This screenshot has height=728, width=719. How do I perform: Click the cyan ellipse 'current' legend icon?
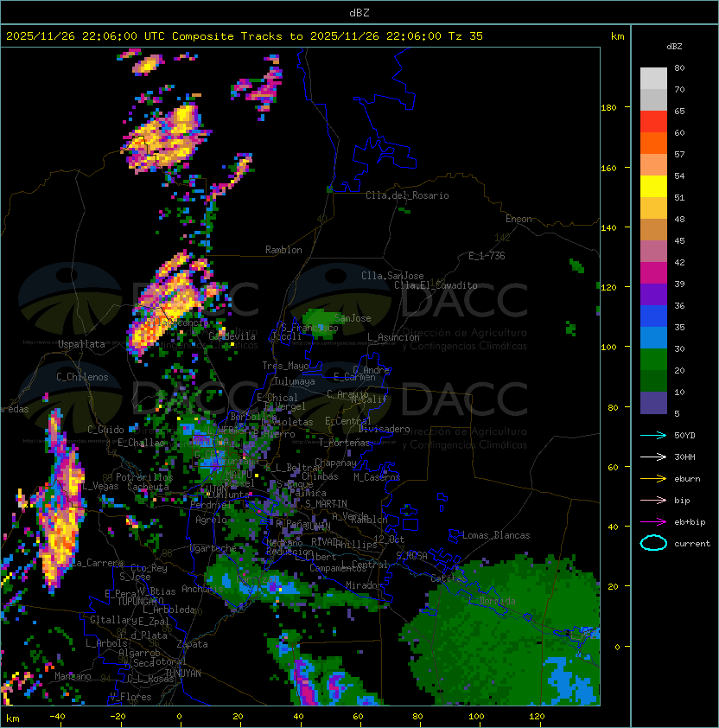tap(653, 543)
